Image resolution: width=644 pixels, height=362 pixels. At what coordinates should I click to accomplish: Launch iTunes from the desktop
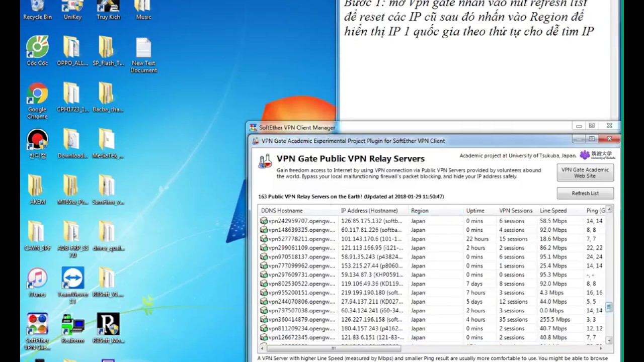click(37, 282)
